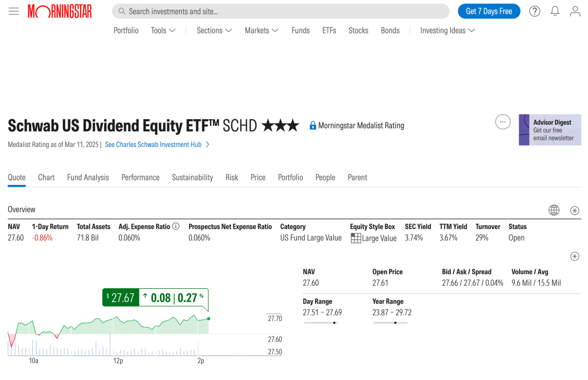Click the 3.67% TTM Yield value

(448, 238)
